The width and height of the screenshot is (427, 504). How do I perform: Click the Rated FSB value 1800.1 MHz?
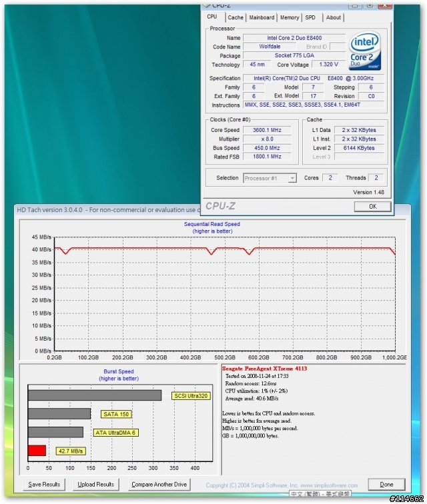point(267,157)
